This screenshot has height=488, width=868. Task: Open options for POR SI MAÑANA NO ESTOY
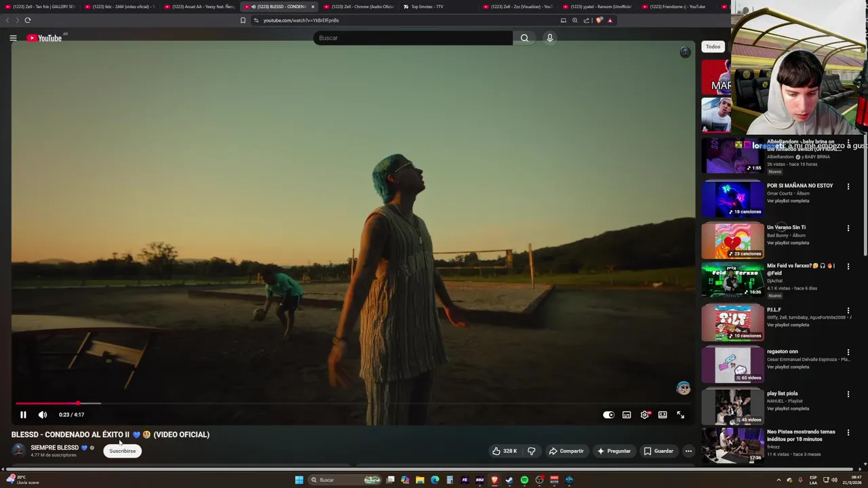[848, 186]
